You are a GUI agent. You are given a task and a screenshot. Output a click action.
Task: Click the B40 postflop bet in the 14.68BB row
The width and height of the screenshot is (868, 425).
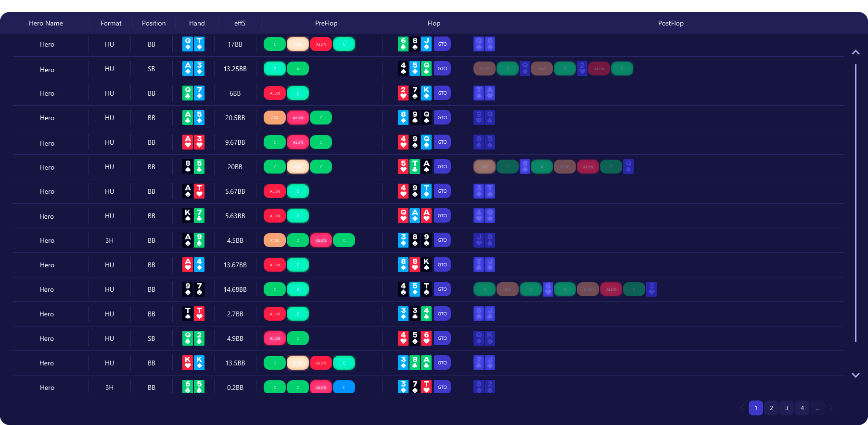pos(508,289)
